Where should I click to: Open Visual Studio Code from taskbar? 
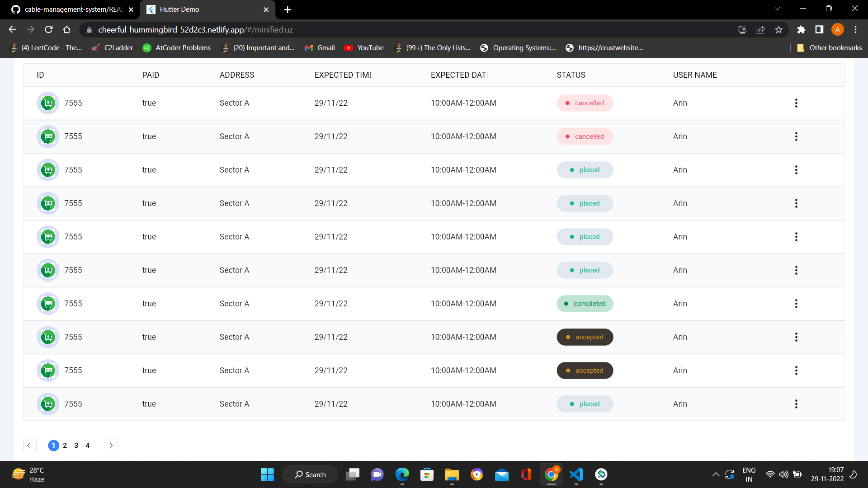tap(576, 474)
